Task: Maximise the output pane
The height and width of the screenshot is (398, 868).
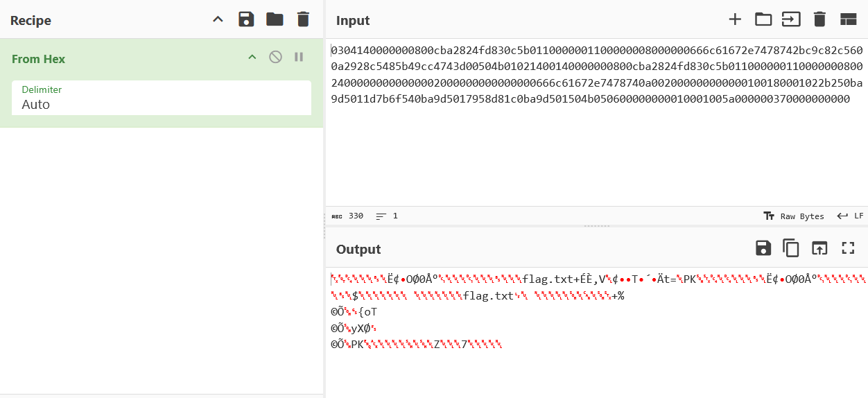Action: [848, 248]
